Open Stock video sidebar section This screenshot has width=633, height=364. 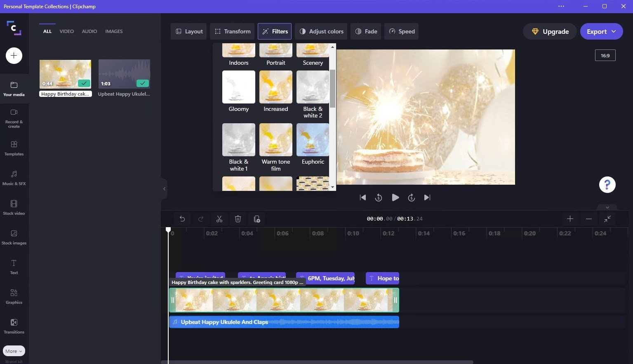tap(14, 207)
